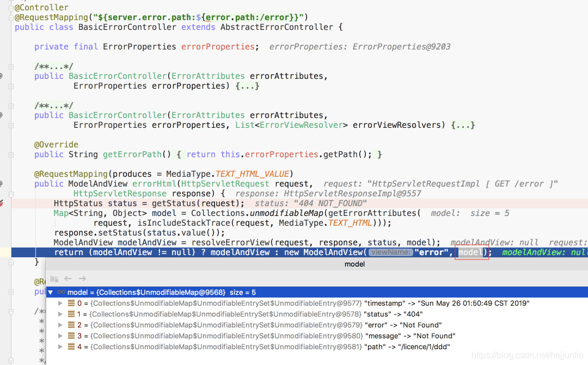Viewport: 588px width, 365px height.
Task: Select the "message" -> "Not Found" entry row
Action: pyautogui.click(x=317, y=336)
